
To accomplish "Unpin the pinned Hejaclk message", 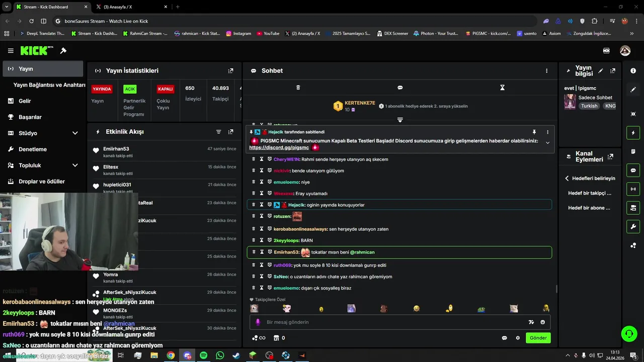I will (x=534, y=132).
